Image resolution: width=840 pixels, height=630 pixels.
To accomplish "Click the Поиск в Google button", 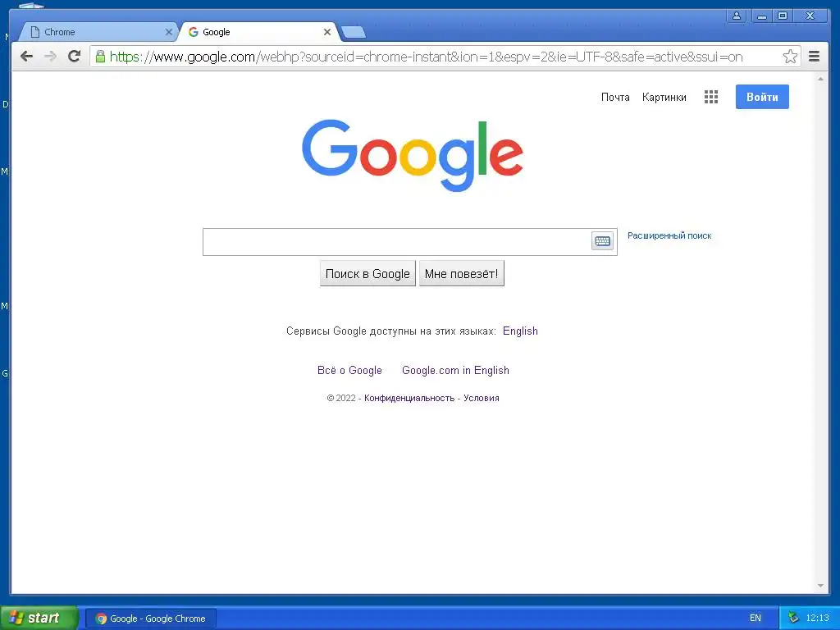I will coord(367,274).
